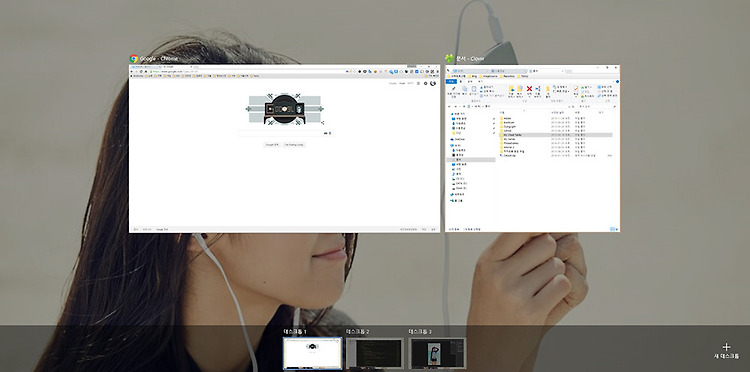Click the Clover search box magnifier icon
The height and width of the screenshot is (372, 750).
click(616, 107)
